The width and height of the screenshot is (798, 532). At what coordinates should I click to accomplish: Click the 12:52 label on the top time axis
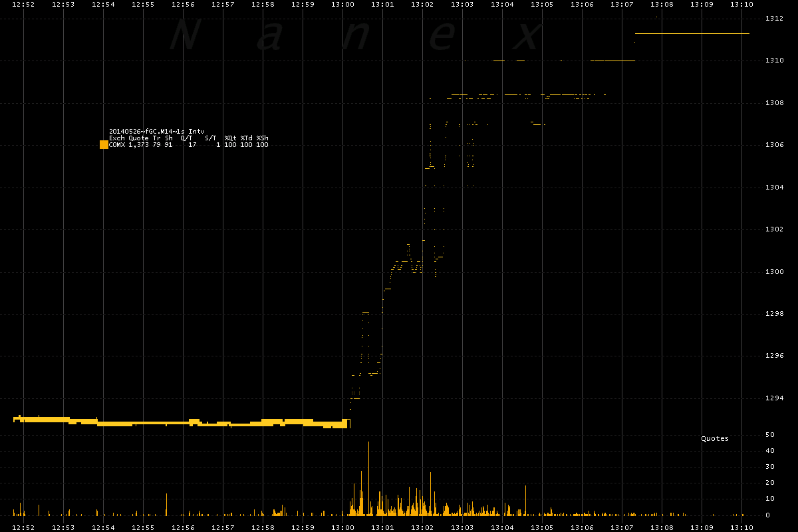[23, 5]
